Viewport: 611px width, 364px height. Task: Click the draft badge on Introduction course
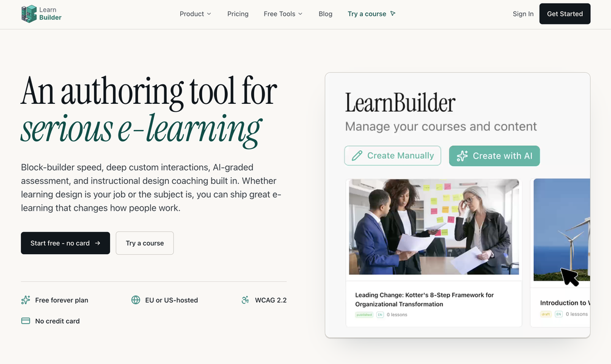click(x=546, y=314)
